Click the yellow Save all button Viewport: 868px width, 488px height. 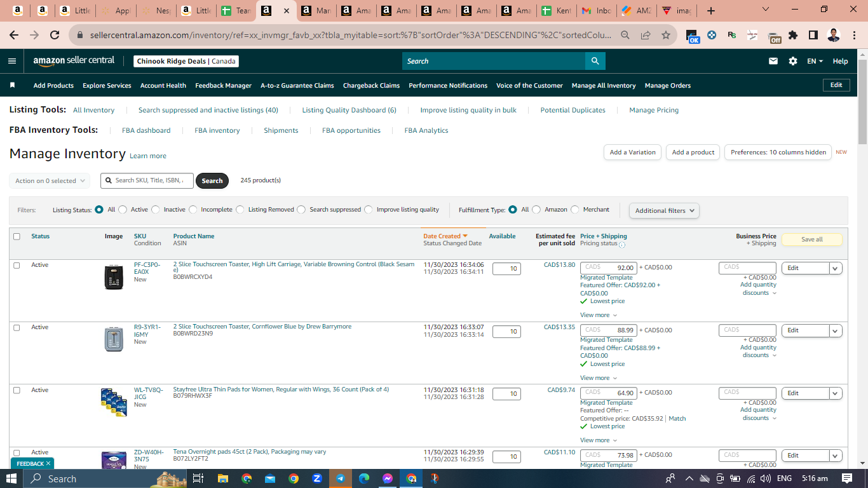[811, 240]
